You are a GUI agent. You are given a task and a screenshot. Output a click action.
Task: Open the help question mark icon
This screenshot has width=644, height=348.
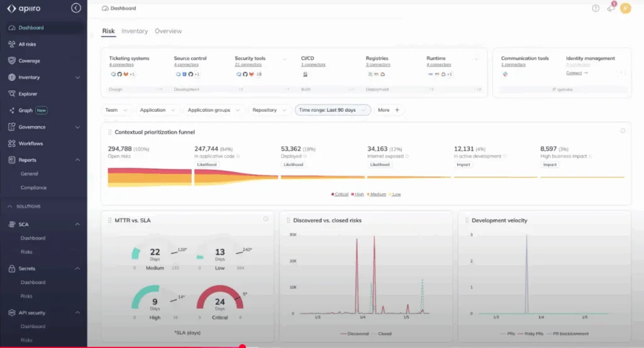[x=596, y=8]
